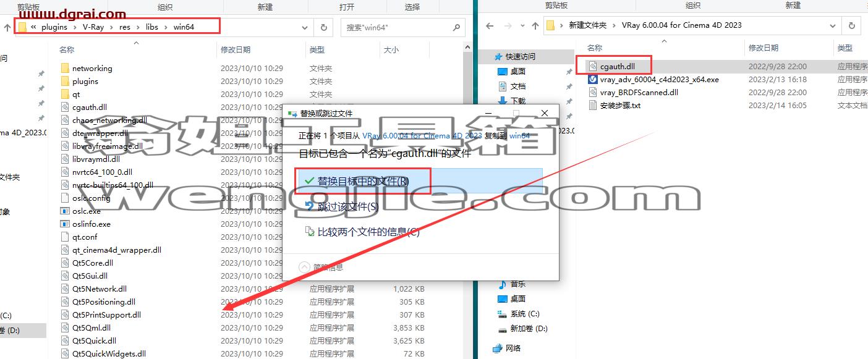This screenshot has width=868, height=359.
Task: Click the back arrow in the right Explorer window
Action: [490, 26]
